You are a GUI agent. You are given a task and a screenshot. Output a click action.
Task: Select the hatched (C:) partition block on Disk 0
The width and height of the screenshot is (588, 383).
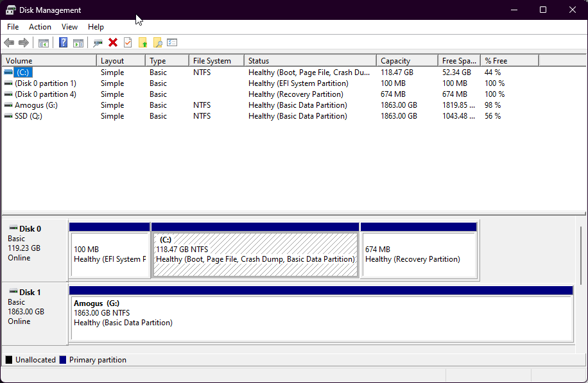point(255,250)
